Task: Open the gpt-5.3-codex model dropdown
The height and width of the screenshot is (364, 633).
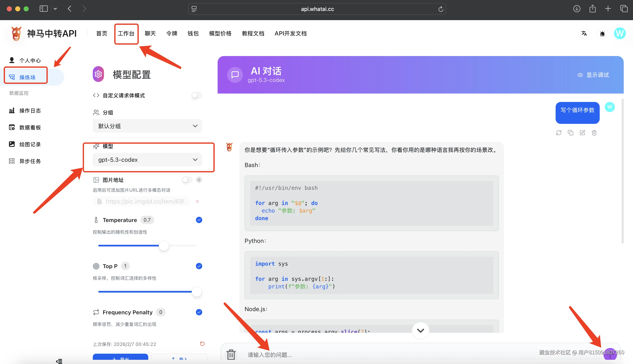Action: [147, 160]
